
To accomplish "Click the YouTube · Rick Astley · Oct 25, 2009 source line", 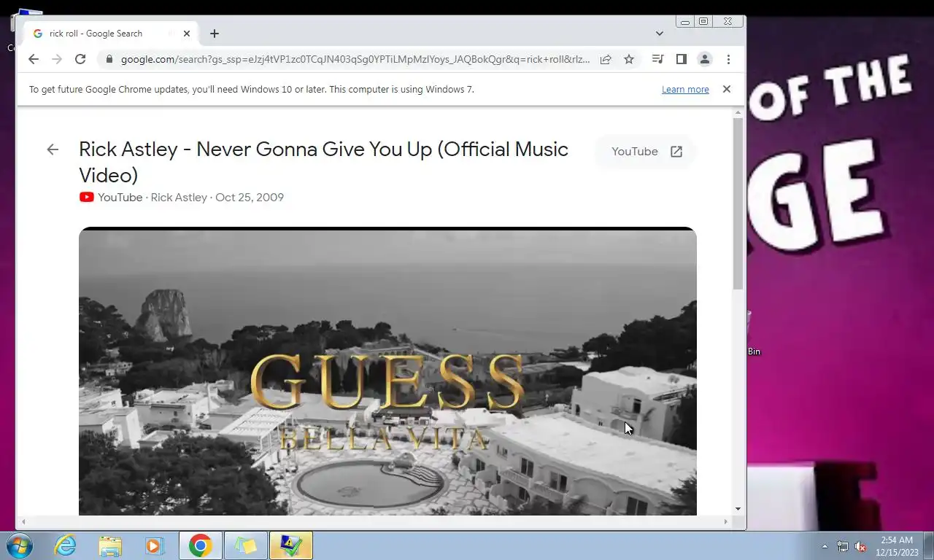I will (182, 197).
